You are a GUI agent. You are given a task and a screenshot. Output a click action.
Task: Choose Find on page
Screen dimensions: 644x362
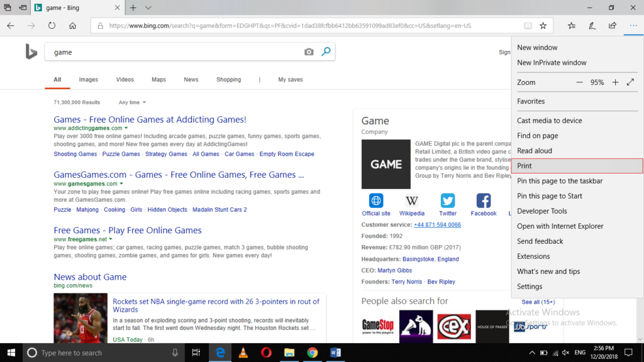(577, 136)
